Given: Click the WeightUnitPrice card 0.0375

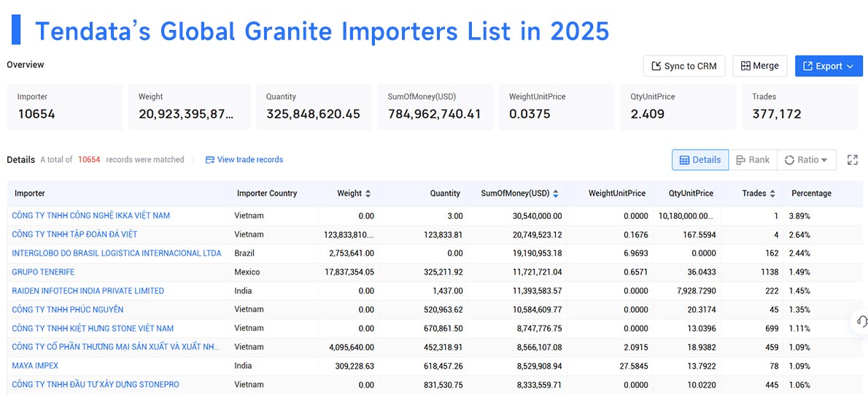Looking at the screenshot, I should [557, 107].
